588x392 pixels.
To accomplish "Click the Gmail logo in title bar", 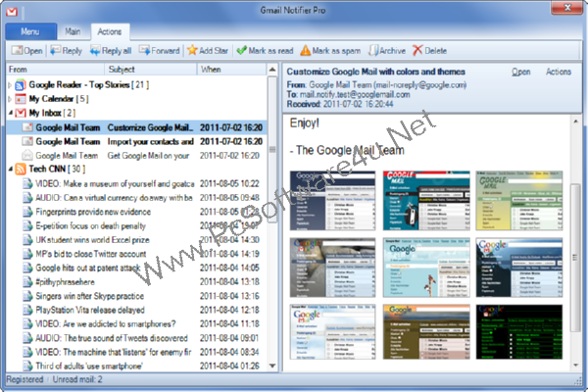I will pyautogui.click(x=12, y=12).
